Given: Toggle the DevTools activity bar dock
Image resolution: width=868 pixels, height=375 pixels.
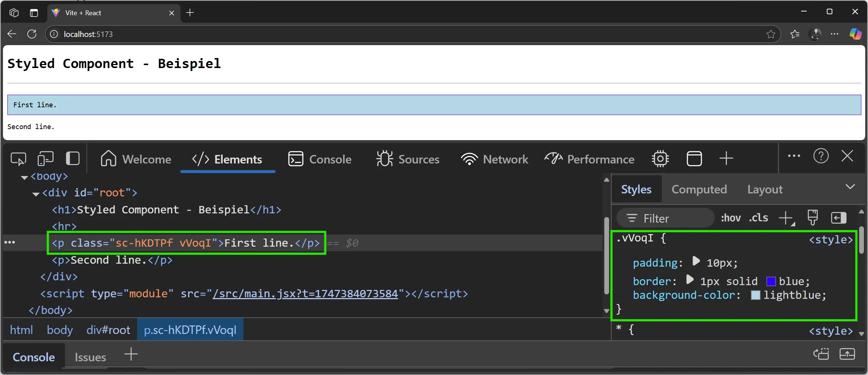Looking at the screenshot, I should click(72, 158).
